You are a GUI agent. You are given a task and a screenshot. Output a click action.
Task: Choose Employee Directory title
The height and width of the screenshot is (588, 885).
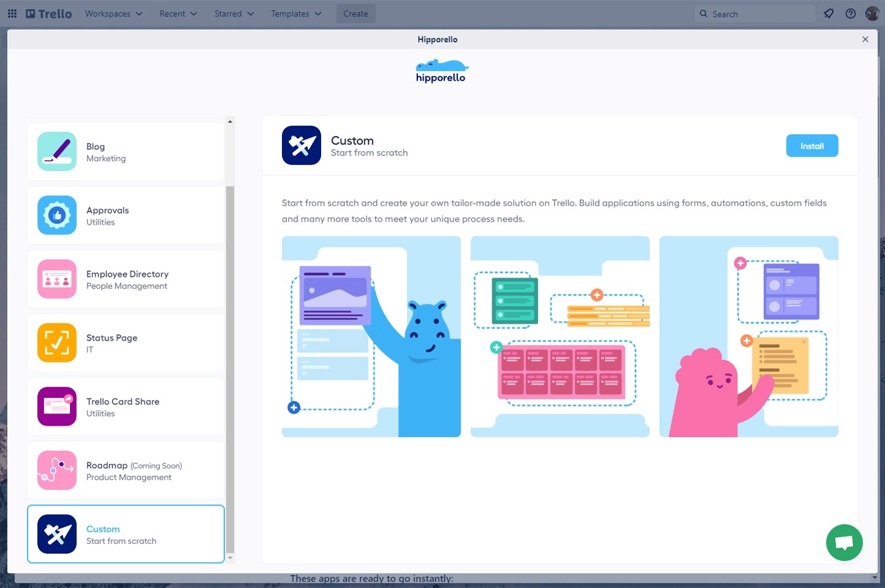(127, 274)
